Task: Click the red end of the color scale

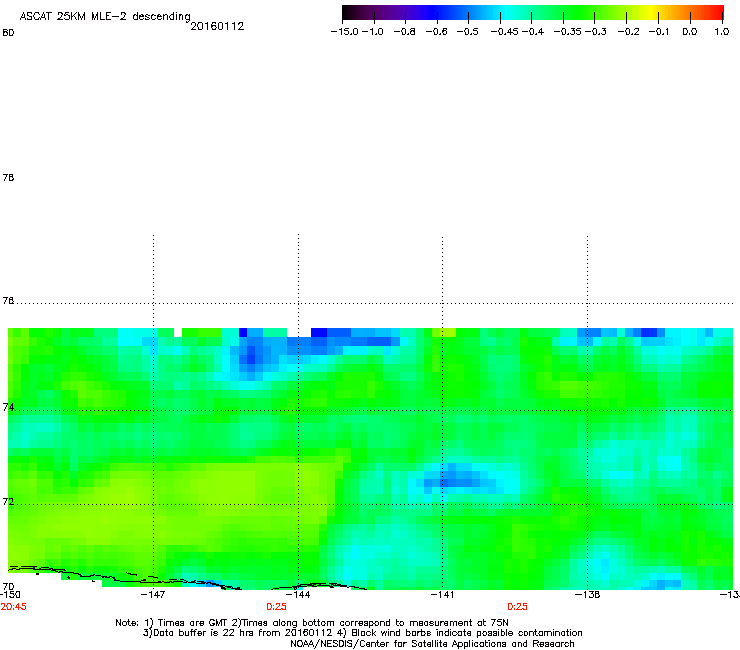Action: [x=713, y=12]
